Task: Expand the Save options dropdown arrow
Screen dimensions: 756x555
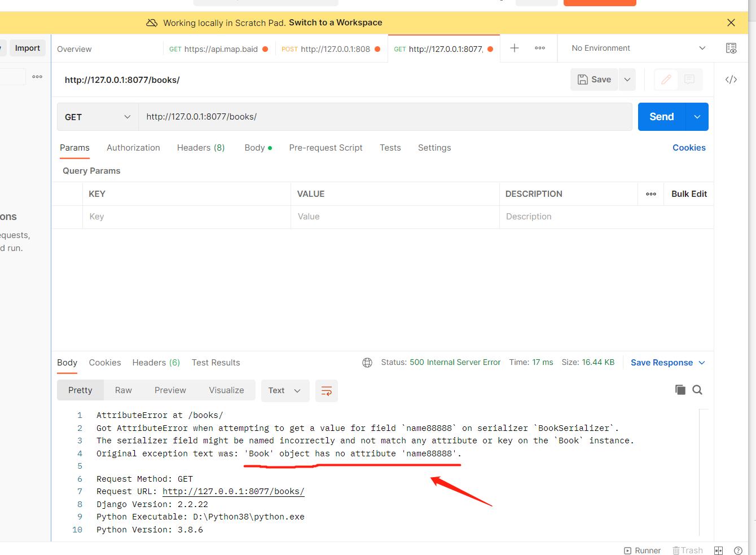Action: (627, 80)
